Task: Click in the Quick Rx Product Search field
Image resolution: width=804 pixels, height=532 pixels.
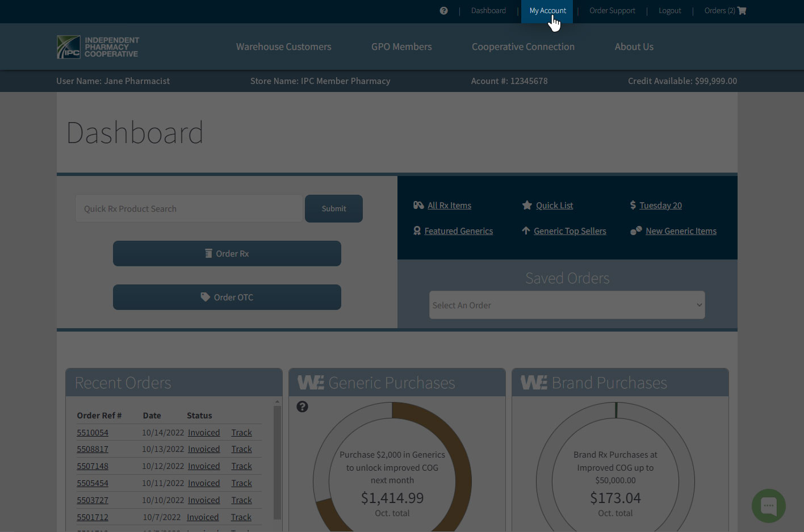Action: (189, 208)
